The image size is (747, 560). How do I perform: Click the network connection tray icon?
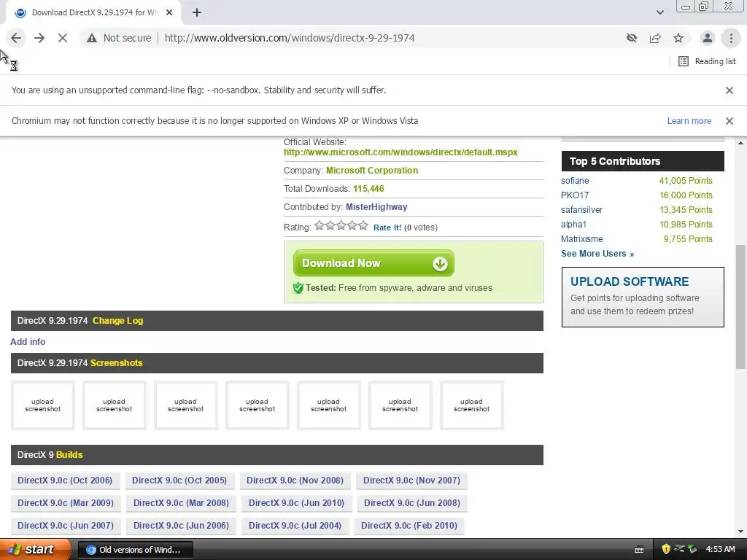(x=679, y=550)
